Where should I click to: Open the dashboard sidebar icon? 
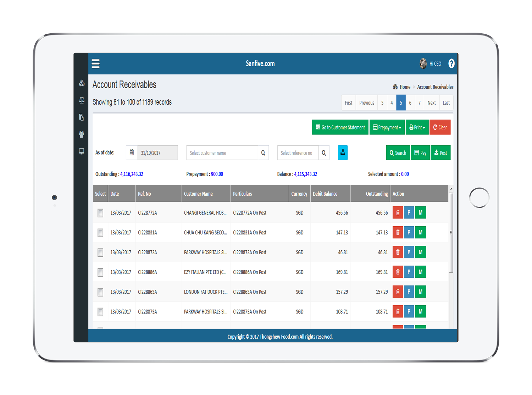click(x=82, y=83)
